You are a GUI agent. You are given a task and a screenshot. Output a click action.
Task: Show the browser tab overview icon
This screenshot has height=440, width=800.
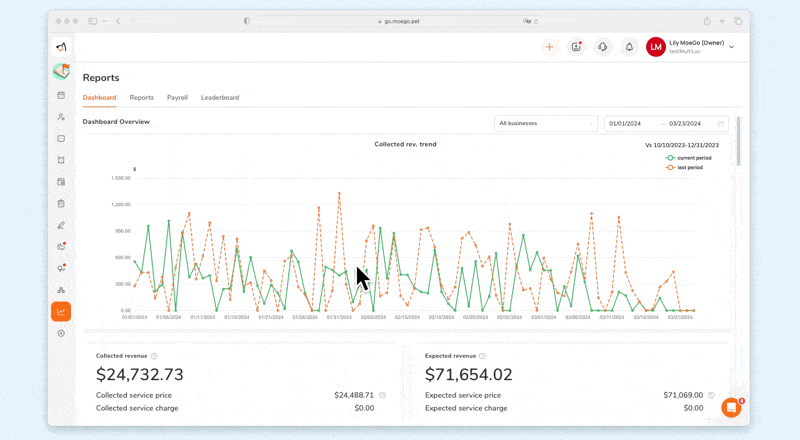(738, 21)
